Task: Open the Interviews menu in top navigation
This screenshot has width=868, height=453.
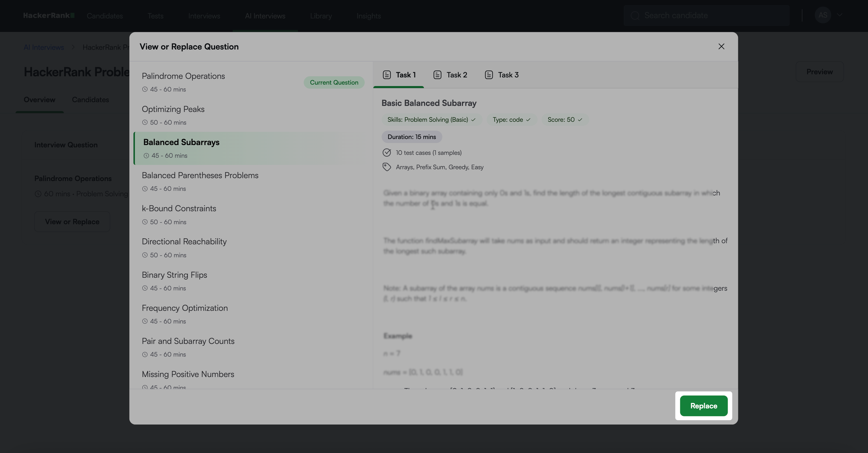Action: tap(204, 16)
